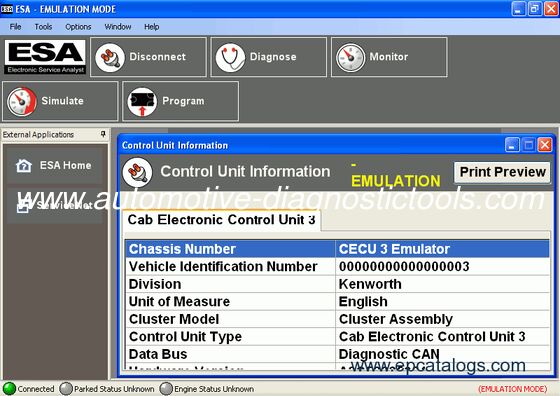Click the ESA title bar application icon
This screenshot has width=560, height=396.
(x=6, y=9)
